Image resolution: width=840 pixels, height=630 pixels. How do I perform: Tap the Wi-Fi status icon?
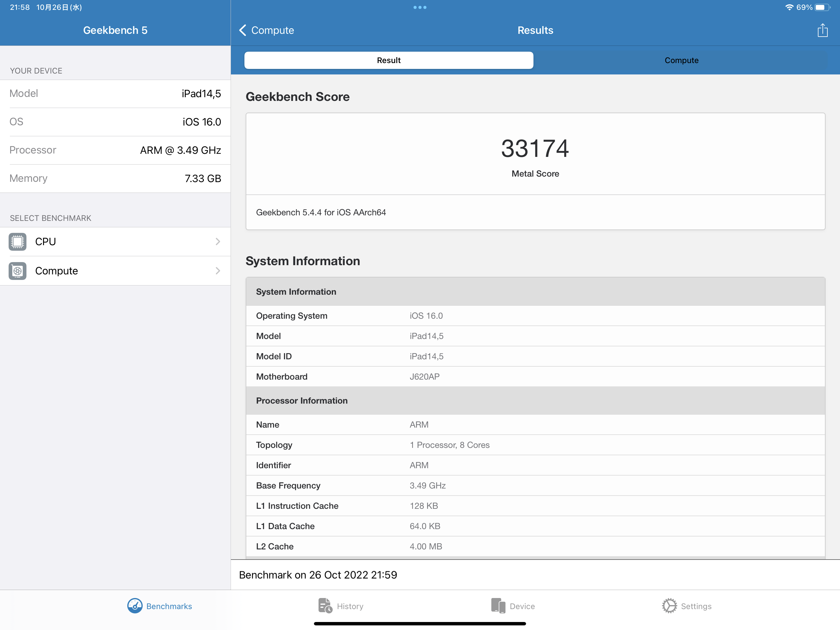point(789,7)
